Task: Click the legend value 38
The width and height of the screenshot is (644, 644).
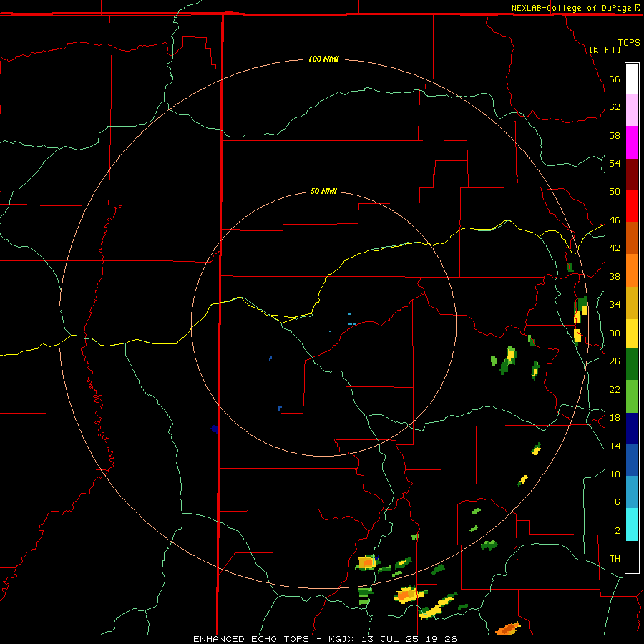Action: [615, 276]
